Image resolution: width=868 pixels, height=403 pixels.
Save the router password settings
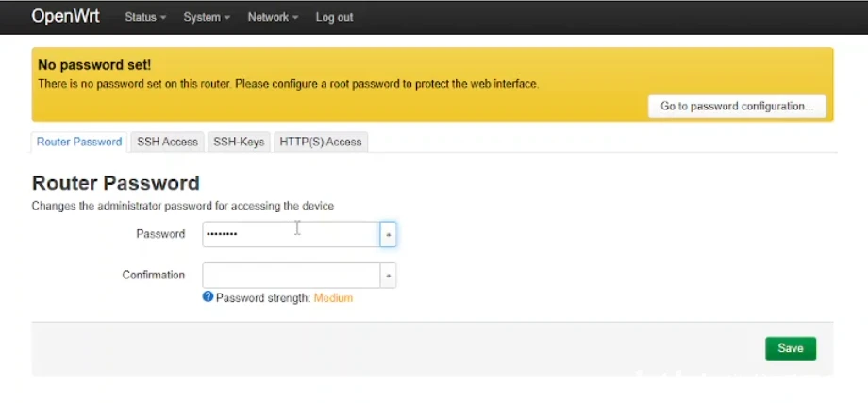pyautogui.click(x=790, y=348)
